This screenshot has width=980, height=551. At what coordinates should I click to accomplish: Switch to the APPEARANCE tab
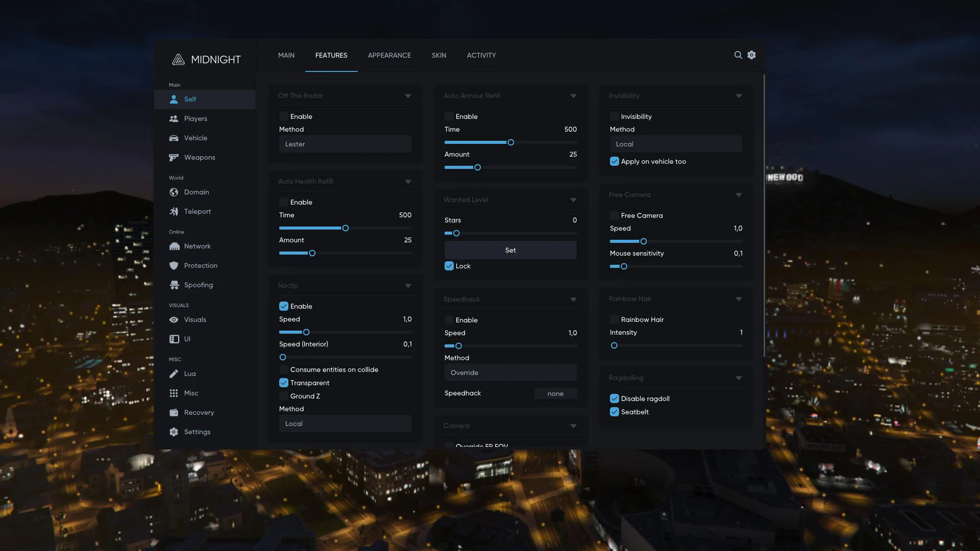[389, 56]
